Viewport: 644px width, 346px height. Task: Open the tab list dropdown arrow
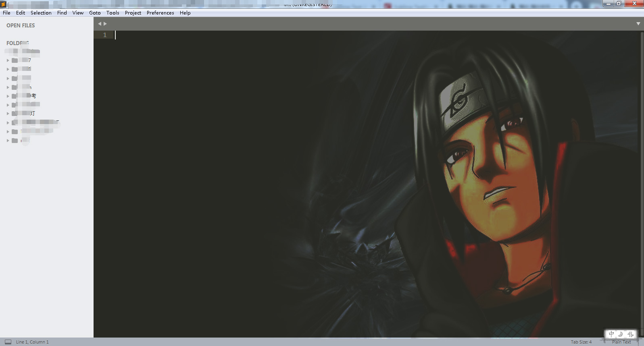point(638,24)
